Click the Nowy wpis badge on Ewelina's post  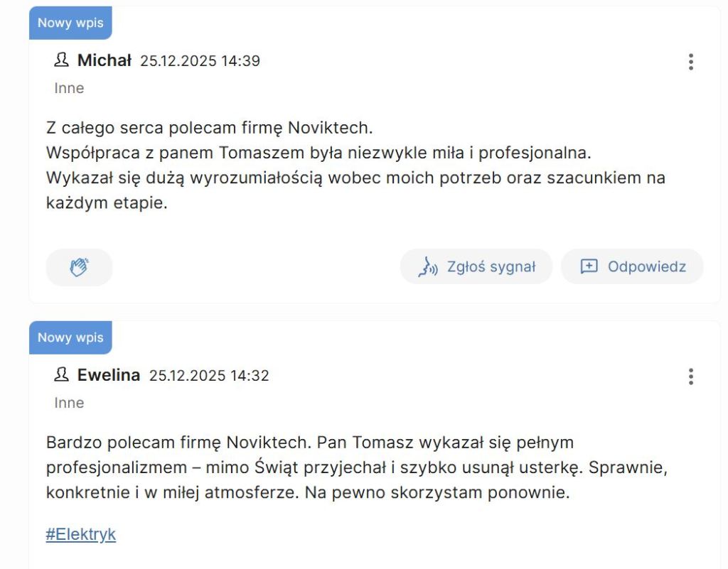pos(70,337)
